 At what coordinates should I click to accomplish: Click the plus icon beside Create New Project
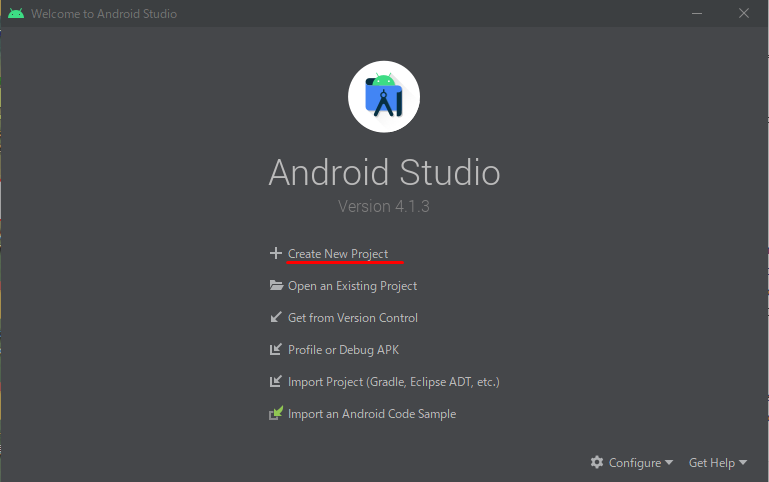[x=276, y=253]
